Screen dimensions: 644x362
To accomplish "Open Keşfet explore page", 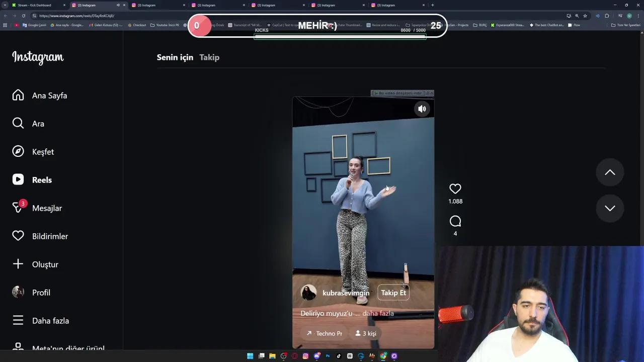I will point(33,152).
